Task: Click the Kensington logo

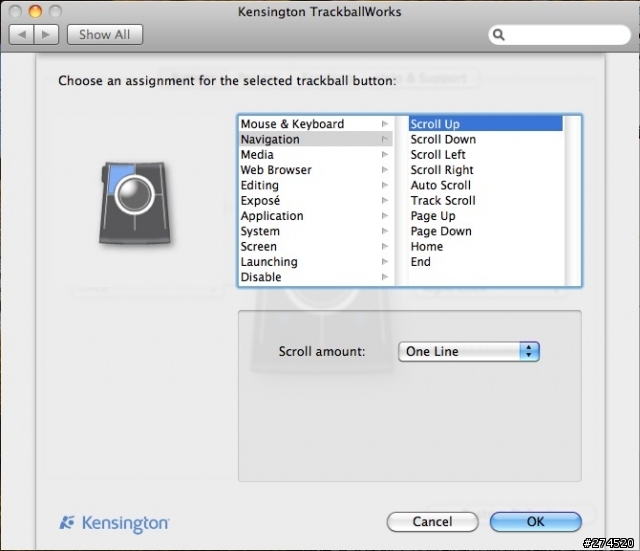Action: click(114, 523)
